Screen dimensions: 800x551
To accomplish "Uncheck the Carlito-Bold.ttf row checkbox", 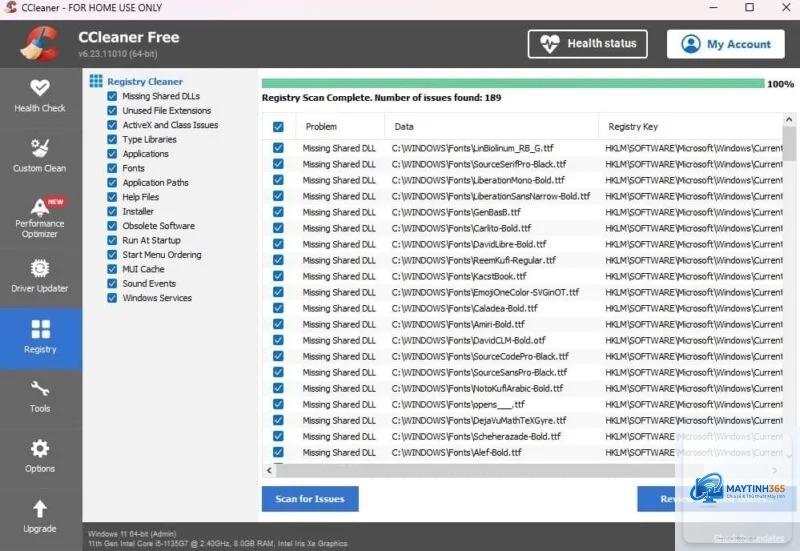I will coord(278,228).
